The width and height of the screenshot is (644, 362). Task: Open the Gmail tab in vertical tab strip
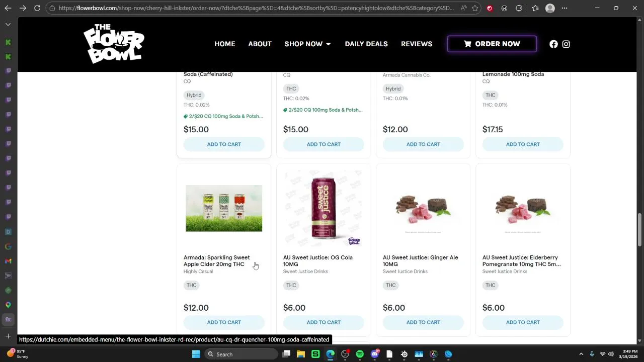8,261
